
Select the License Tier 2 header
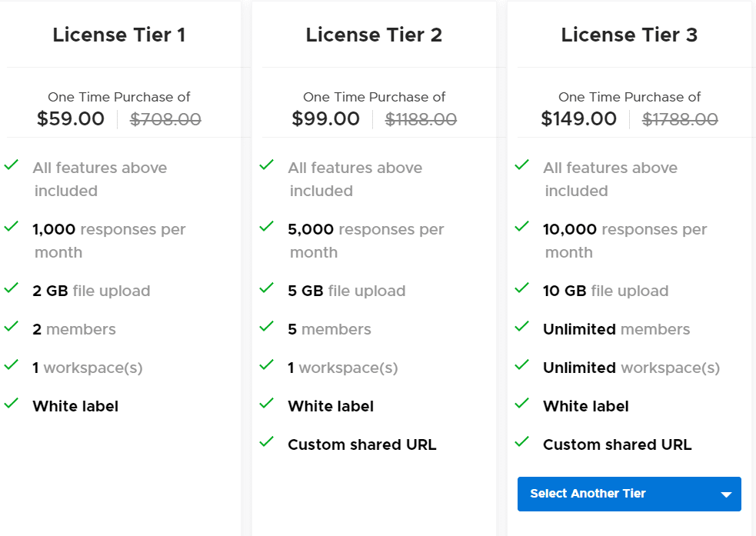coord(374,35)
